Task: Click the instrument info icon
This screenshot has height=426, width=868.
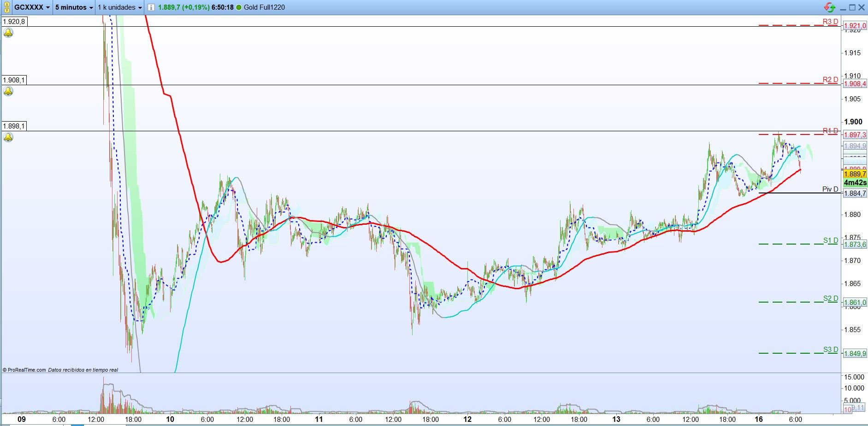Action: point(151,7)
